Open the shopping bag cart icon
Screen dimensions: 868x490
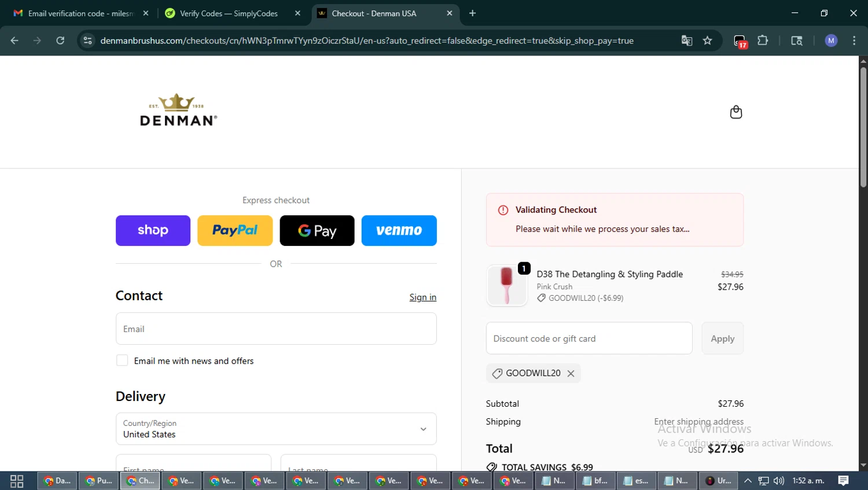(735, 112)
